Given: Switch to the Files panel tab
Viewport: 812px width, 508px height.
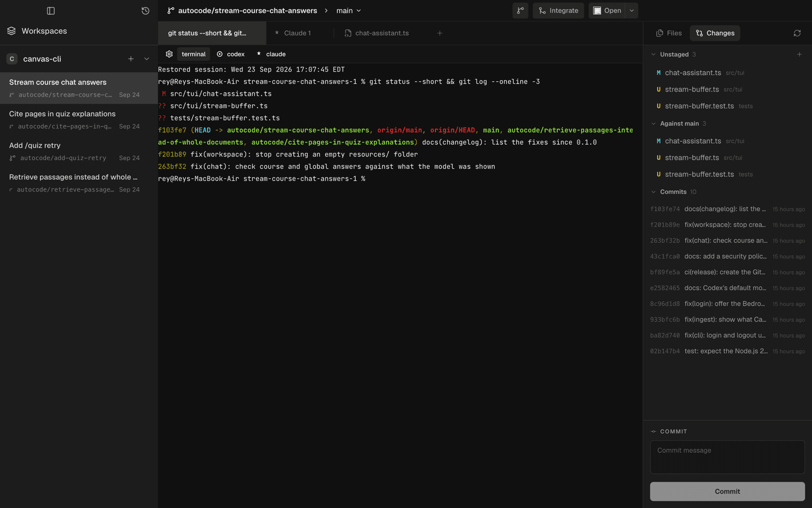Looking at the screenshot, I should pyautogui.click(x=669, y=33).
